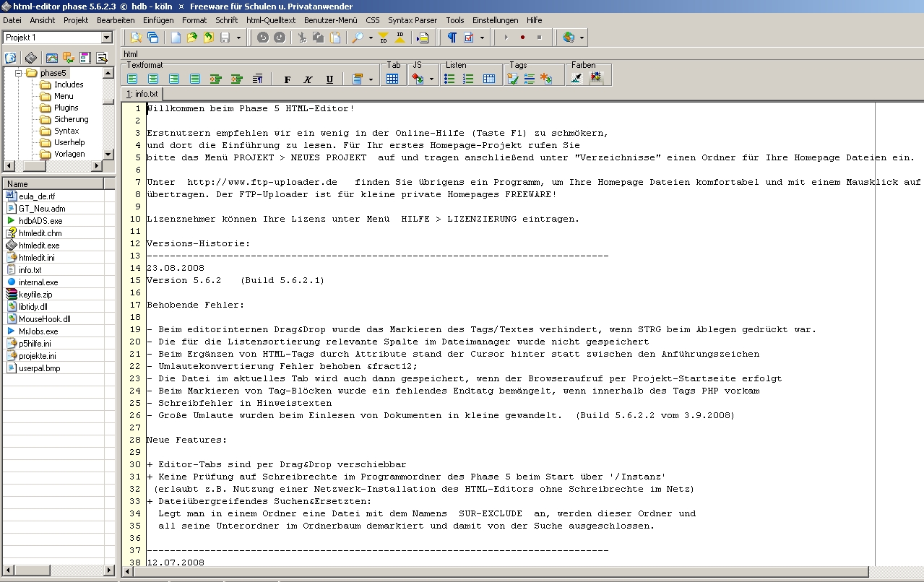Click the bold F formatting button
This screenshot has width=924, height=582.
(288, 79)
